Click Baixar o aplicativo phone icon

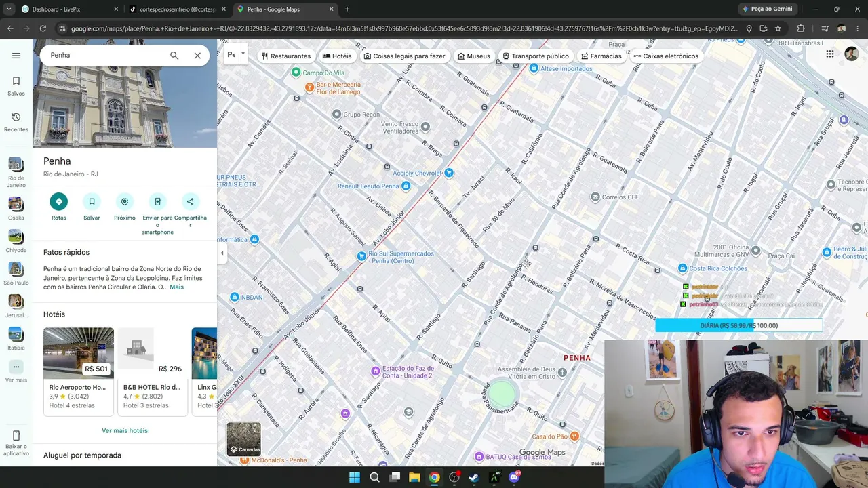click(x=16, y=435)
